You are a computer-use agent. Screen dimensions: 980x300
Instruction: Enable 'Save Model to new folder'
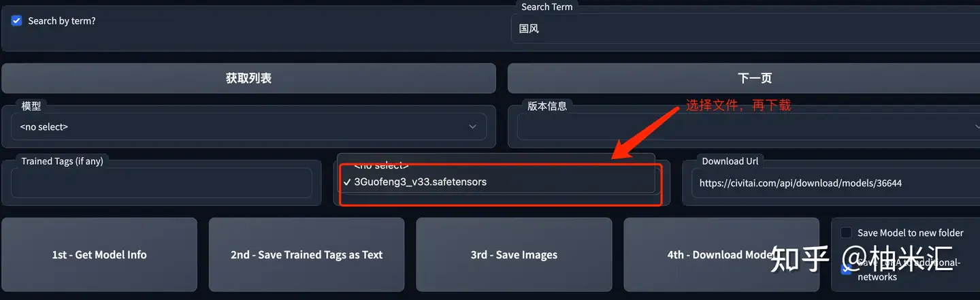point(846,233)
